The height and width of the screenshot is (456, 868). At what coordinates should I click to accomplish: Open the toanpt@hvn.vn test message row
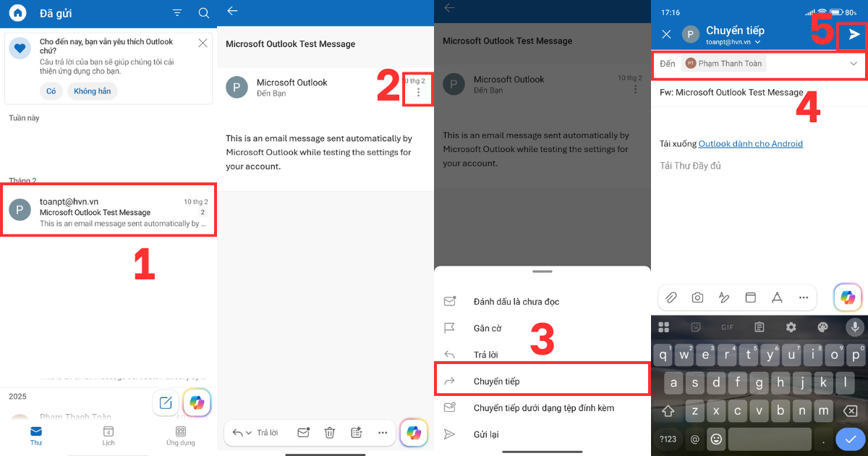pyautogui.click(x=109, y=209)
